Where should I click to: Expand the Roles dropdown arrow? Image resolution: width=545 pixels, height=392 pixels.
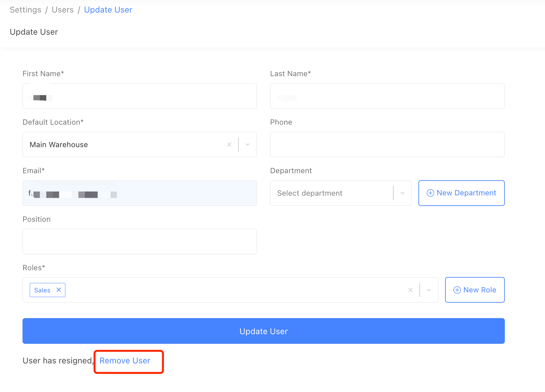click(429, 290)
